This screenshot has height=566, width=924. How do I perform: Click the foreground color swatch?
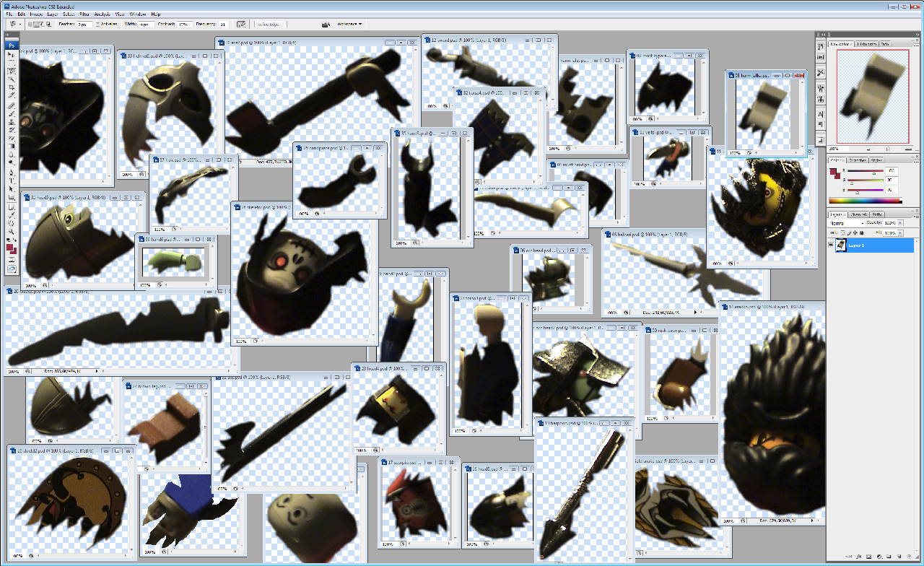point(9,247)
